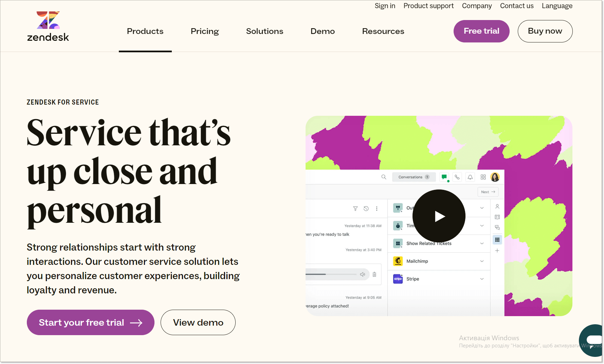Click the trash delete icon
The height and width of the screenshot is (364, 604).
click(374, 274)
